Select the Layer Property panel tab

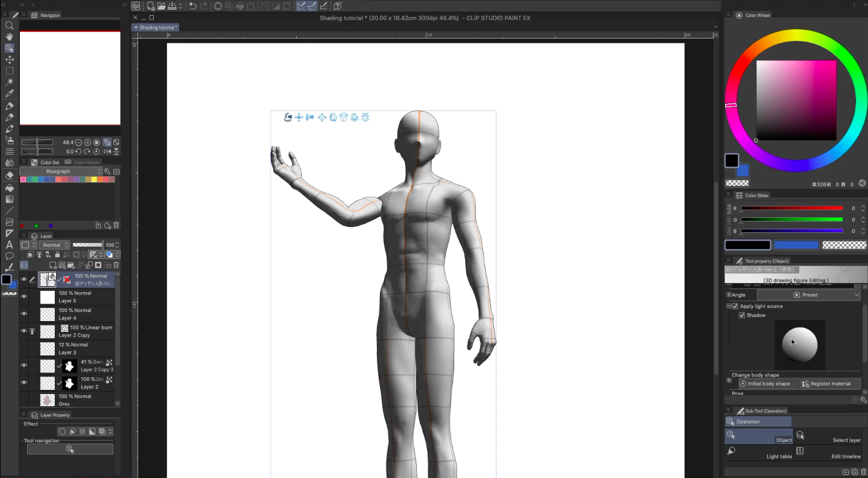pos(51,415)
